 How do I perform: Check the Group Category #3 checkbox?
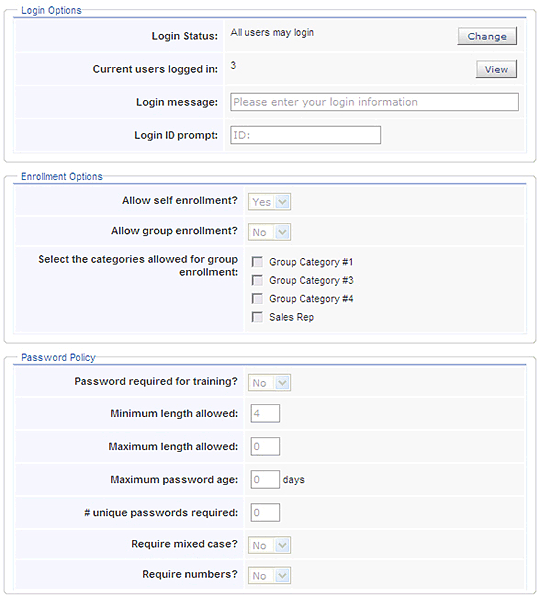click(257, 280)
